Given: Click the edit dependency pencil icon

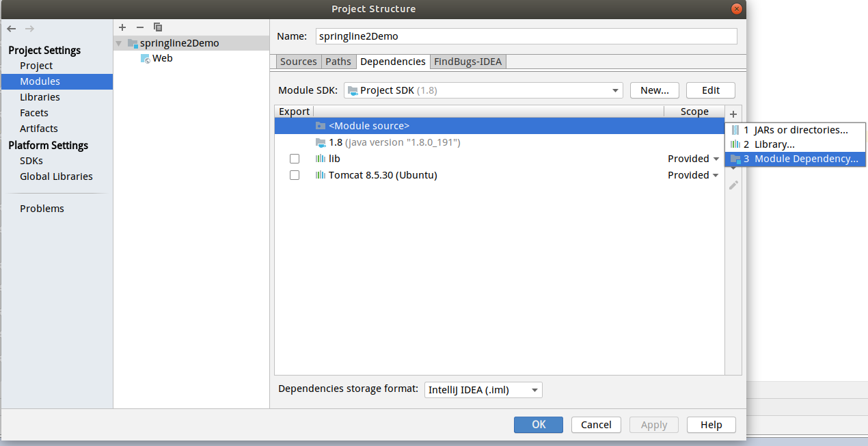Looking at the screenshot, I should click(733, 185).
